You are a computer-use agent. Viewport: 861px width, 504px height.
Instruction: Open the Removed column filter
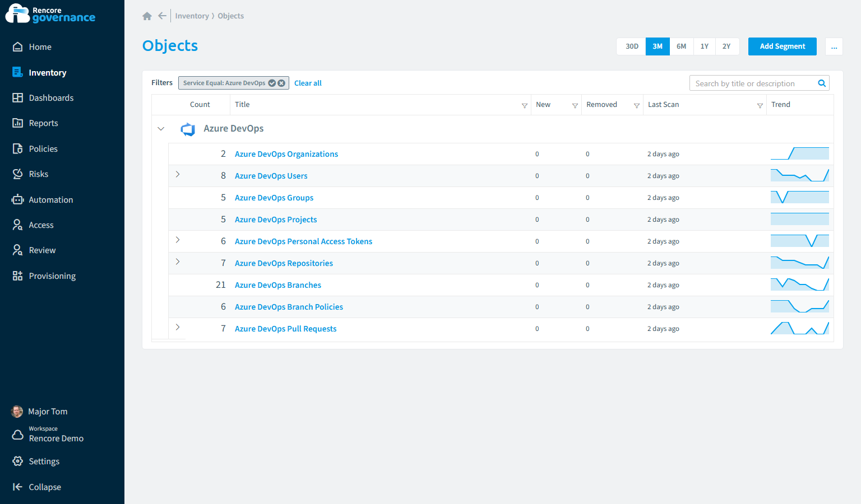tap(637, 105)
